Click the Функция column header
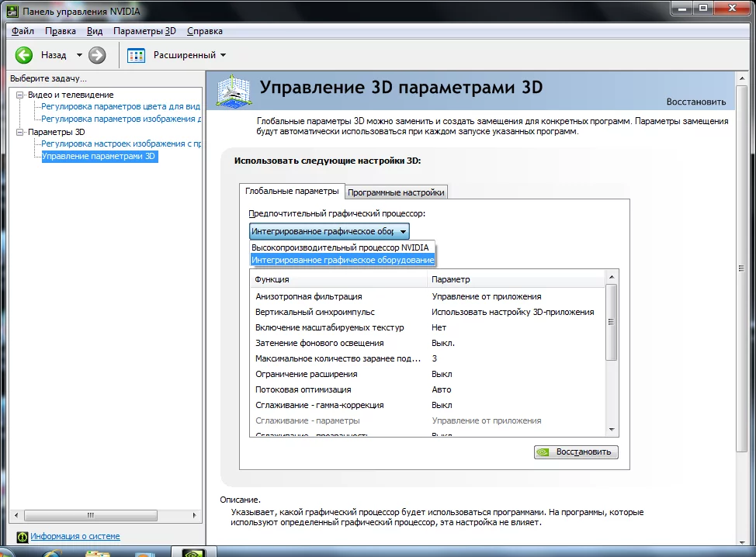 (x=338, y=279)
